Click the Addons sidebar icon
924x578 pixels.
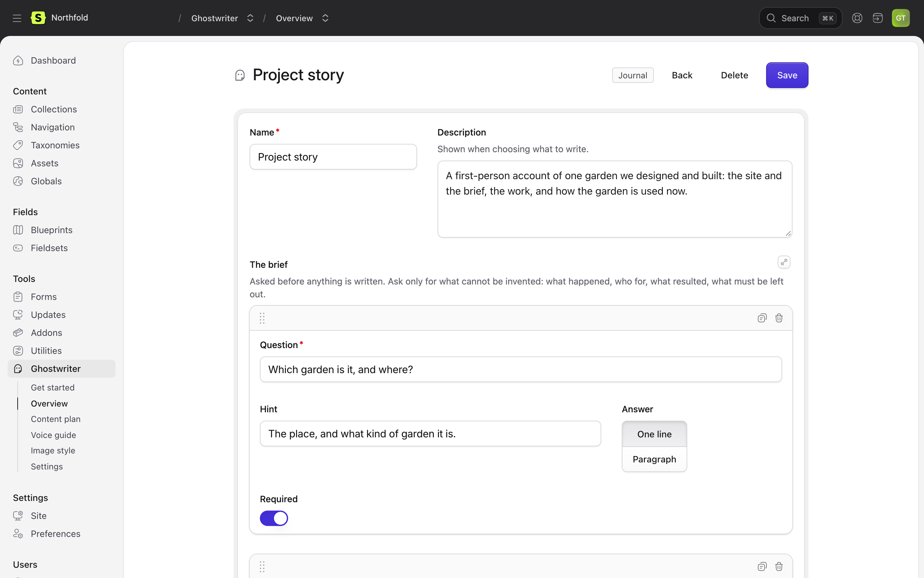pos(18,333)
